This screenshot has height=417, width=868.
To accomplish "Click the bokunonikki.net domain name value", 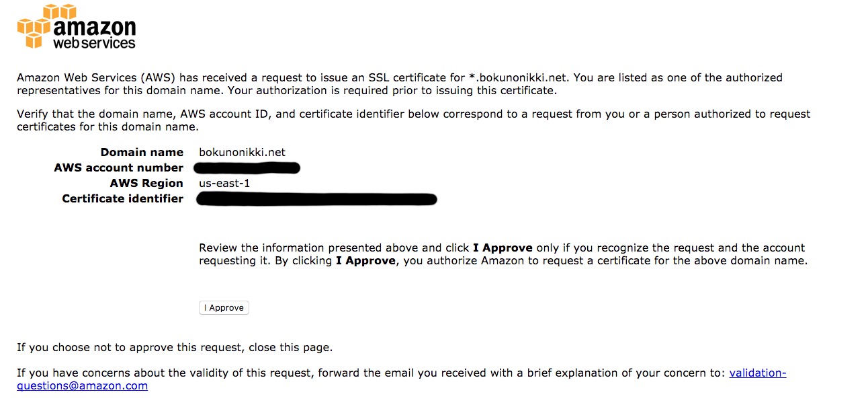I will (242, 152).
